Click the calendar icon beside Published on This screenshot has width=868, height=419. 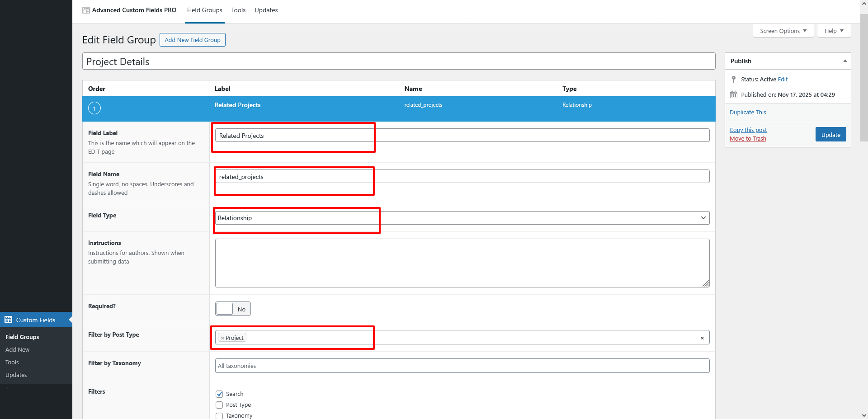pos(733,95)
